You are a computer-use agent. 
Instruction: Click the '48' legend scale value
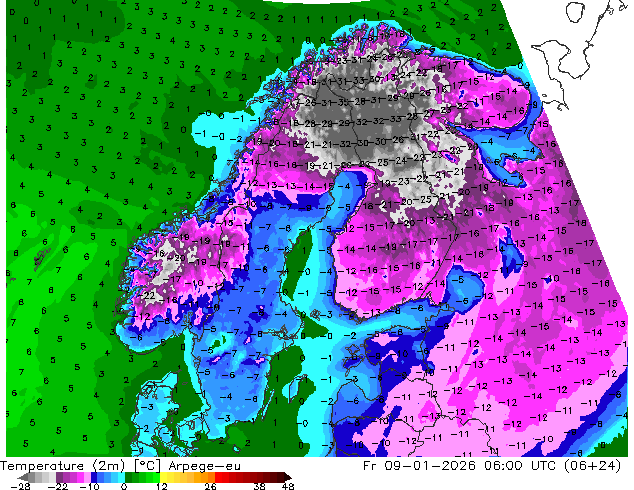tap(288, 486)
